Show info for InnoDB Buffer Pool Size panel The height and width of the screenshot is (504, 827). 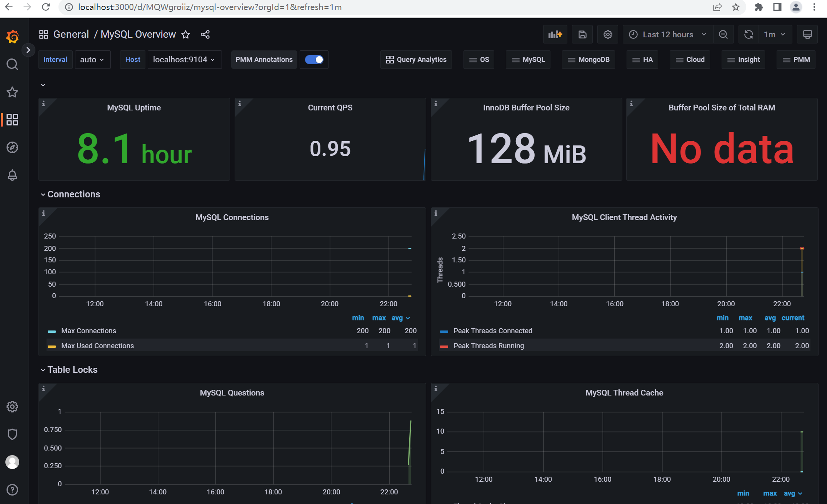(x=436, y=103)
